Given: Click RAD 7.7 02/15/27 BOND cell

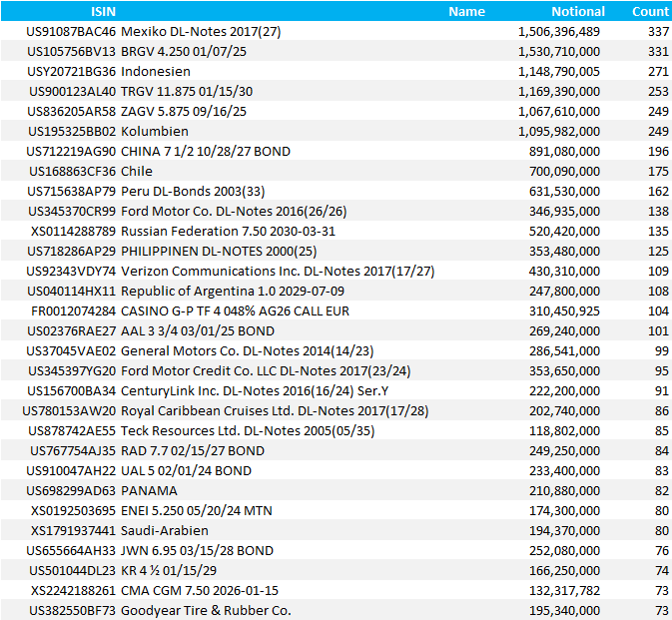Looking at the screenshot, I should tap(193, 450).
